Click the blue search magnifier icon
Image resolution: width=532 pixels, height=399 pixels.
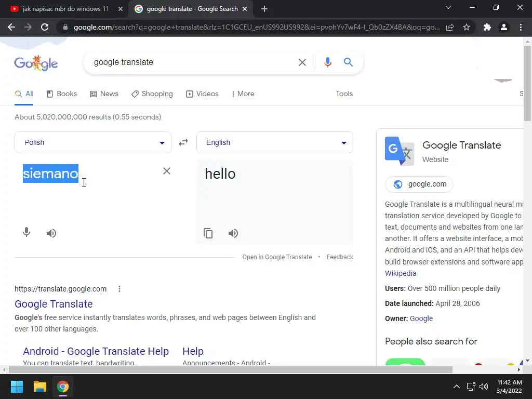point(348,62)
